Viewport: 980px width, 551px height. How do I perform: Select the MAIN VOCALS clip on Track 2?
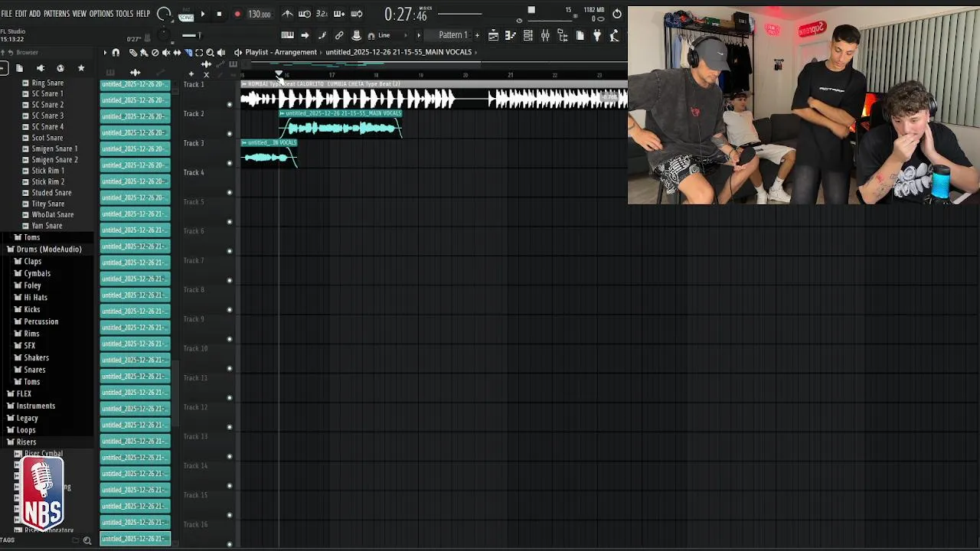(341, 124)
